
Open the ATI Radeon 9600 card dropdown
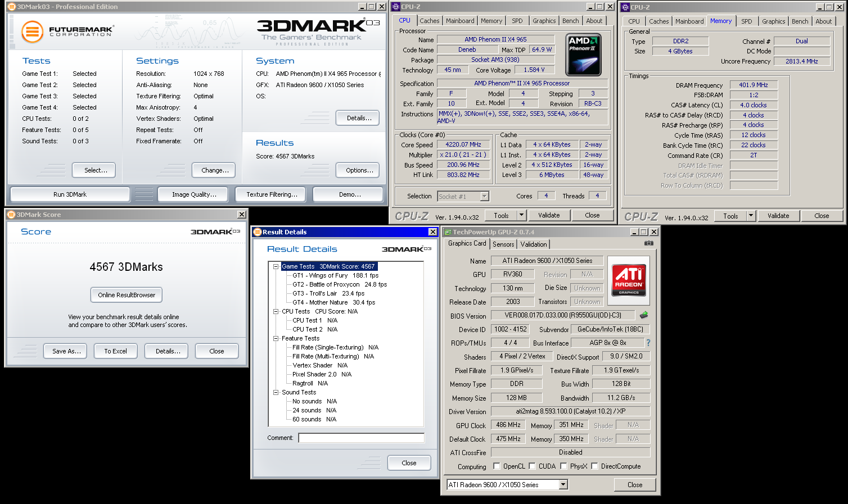tap(563, 485)
